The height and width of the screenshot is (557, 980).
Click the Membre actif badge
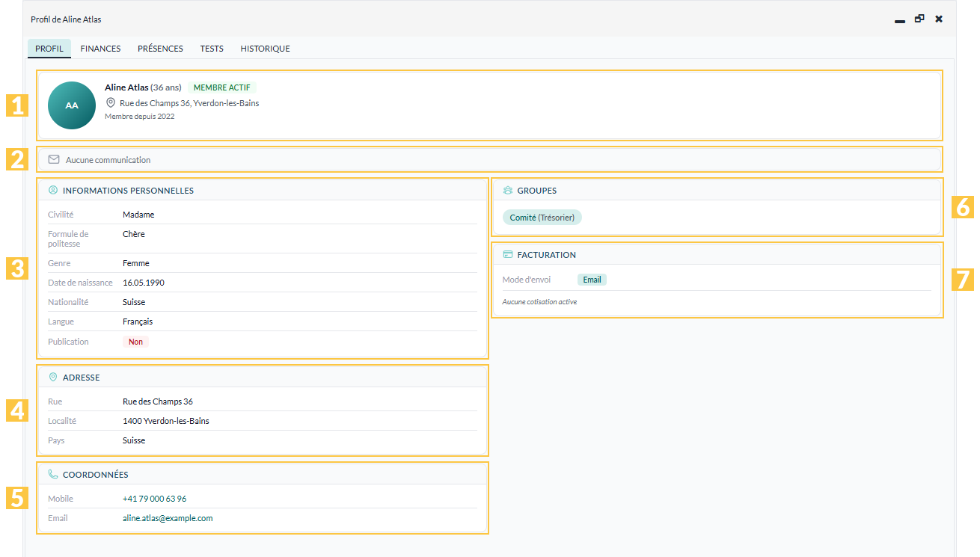point(222,87)
